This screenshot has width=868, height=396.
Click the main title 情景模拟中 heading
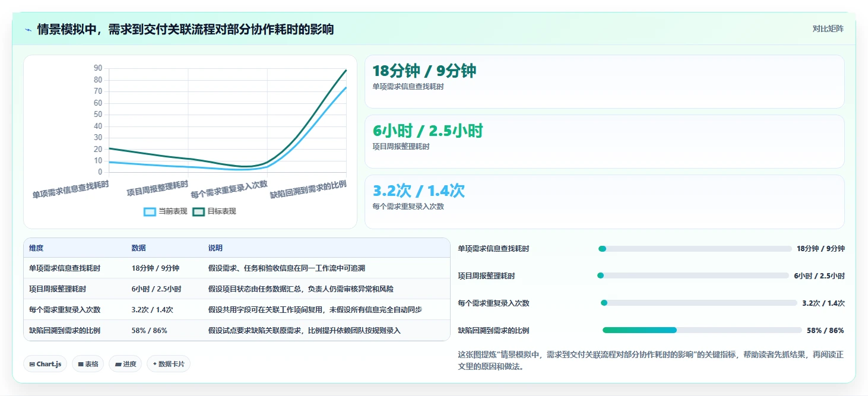point(185,29)
